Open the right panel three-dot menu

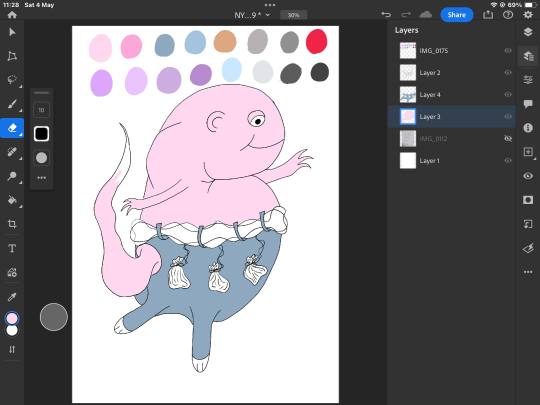tap(528, 272)
